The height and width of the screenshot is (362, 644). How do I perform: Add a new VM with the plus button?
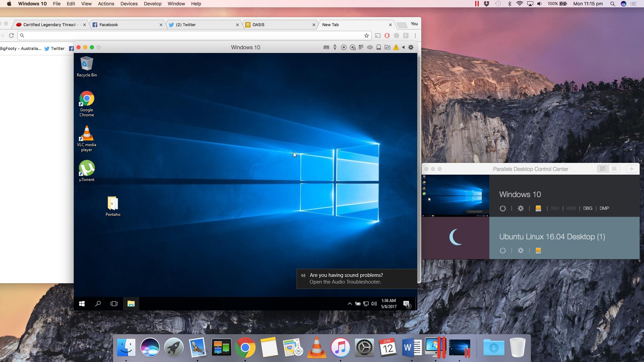coord(631,169)
